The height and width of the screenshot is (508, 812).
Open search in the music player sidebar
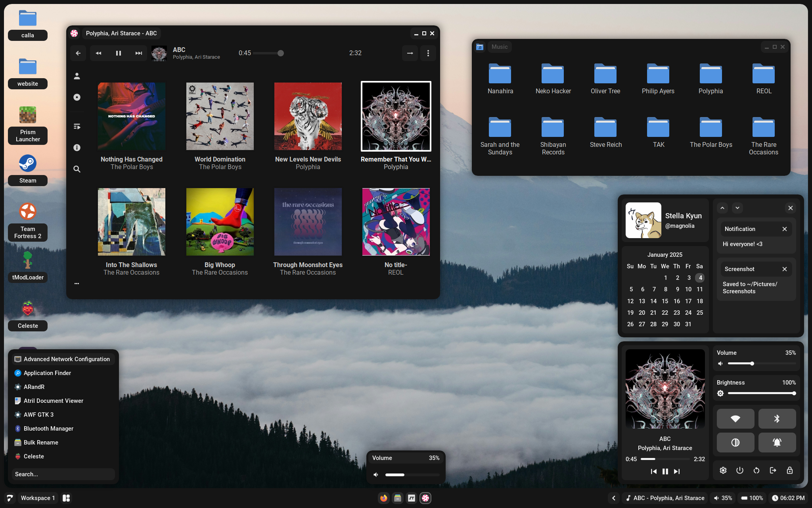point(77,169)
